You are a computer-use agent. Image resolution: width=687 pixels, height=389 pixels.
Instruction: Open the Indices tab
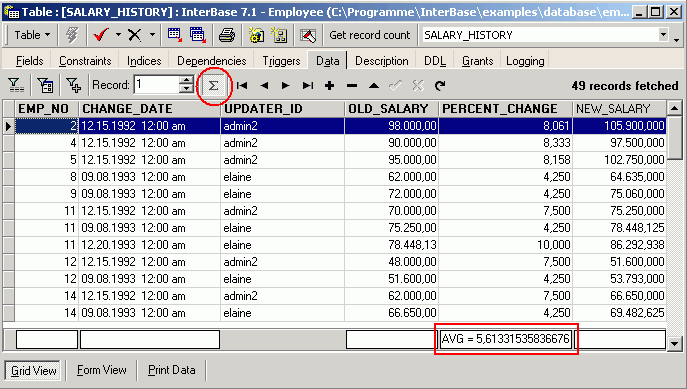[x=144, y=61]
